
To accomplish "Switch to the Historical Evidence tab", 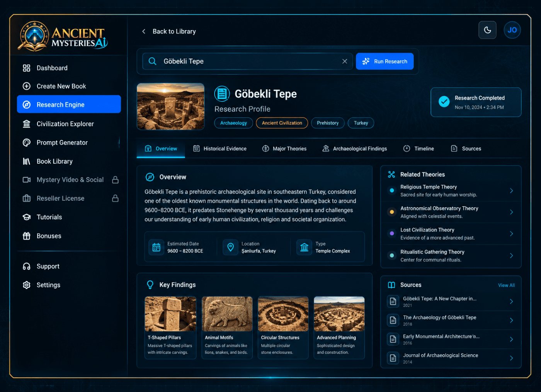I will click(x=220, y=149).
